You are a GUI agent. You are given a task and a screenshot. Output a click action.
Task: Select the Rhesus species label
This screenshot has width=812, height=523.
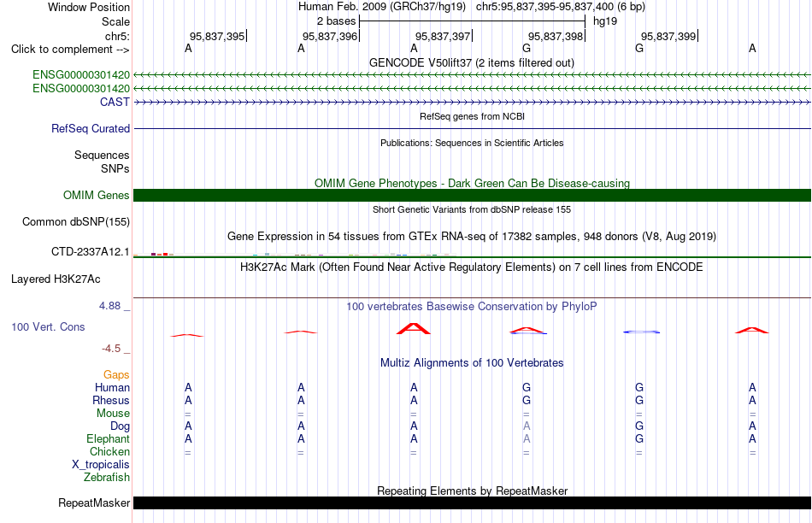pyautogui.click(x=111, y=400)
